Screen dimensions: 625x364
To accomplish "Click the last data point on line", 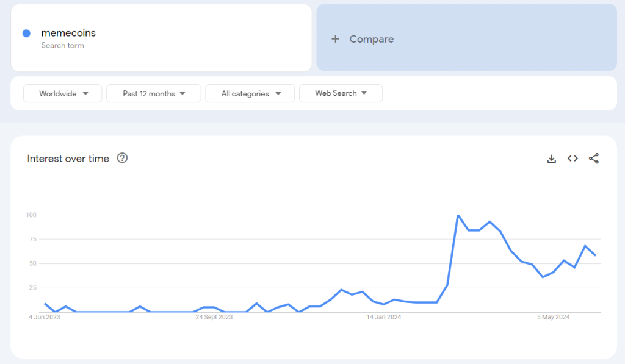I will [x=596, y=255].
